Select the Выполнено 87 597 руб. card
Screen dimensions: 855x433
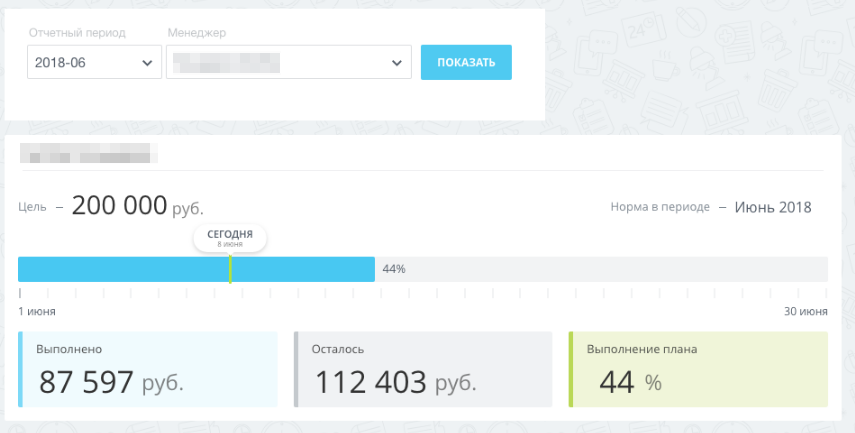point(148,369)
